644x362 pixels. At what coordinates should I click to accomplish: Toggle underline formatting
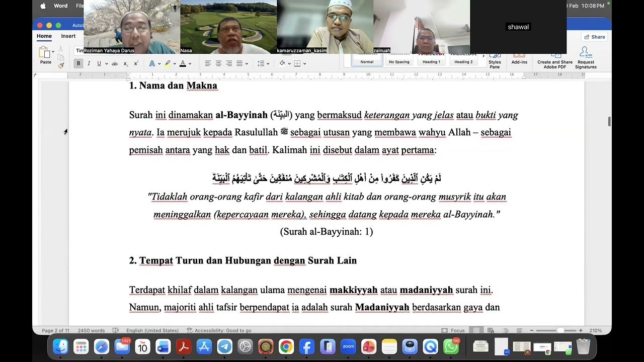point(99,63)
